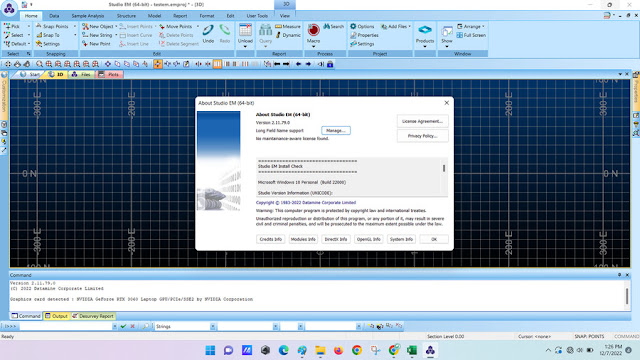Image resolution: width=640 pixels, height=360 pixels.
Task: Click the DirectX Info button
Action: (336, 239)
